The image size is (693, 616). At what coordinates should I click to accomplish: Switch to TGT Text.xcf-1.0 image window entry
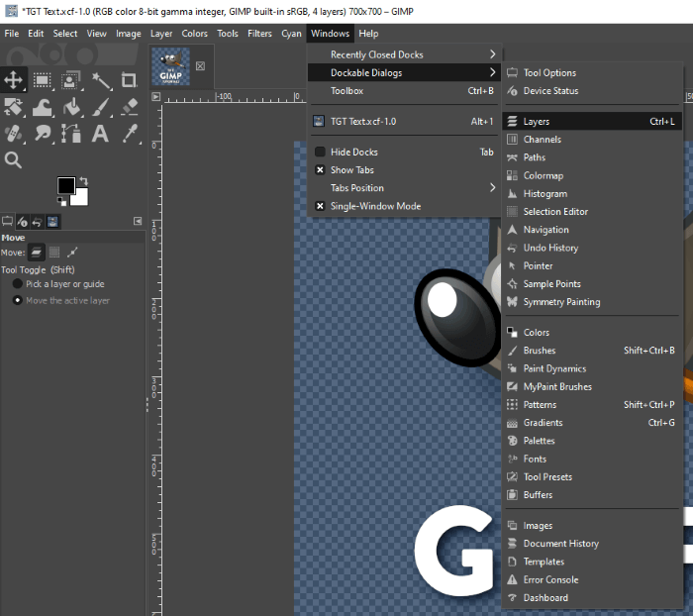(404, 121)
